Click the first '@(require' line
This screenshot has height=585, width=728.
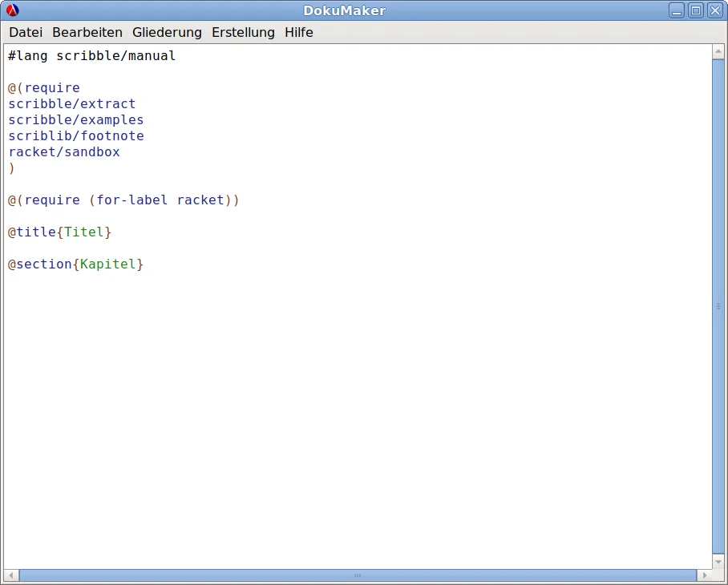click(44, 87)
